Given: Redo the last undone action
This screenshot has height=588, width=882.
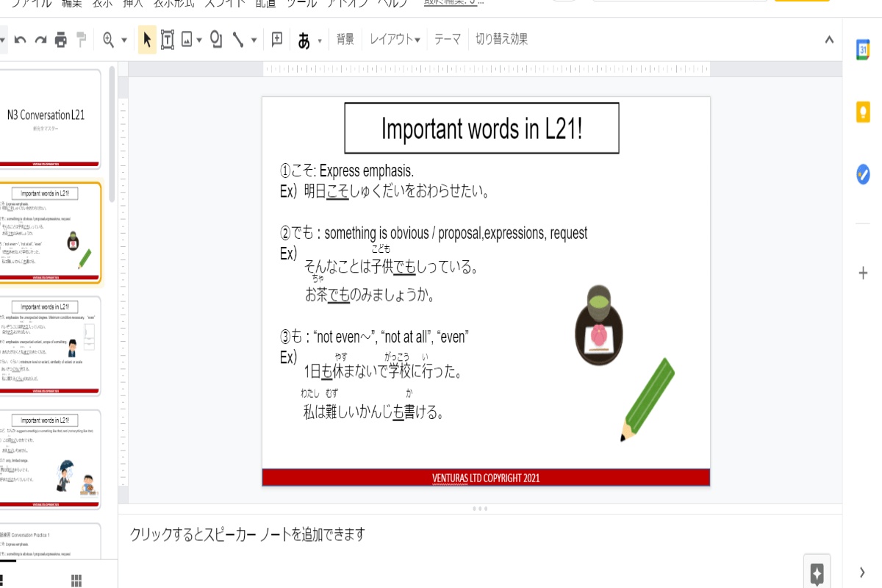Looking at the screenshot, I should pyautogui.click(x=40, y=40).
